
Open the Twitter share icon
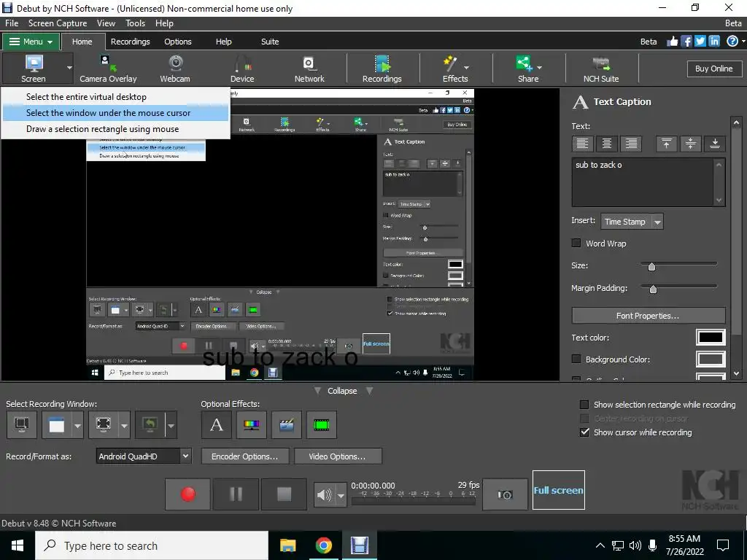point(700,42)
